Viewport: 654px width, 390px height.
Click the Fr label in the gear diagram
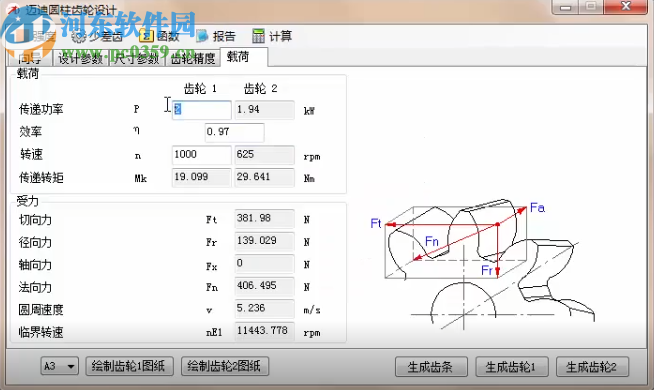pyautogui.click(x=487, y=270)
